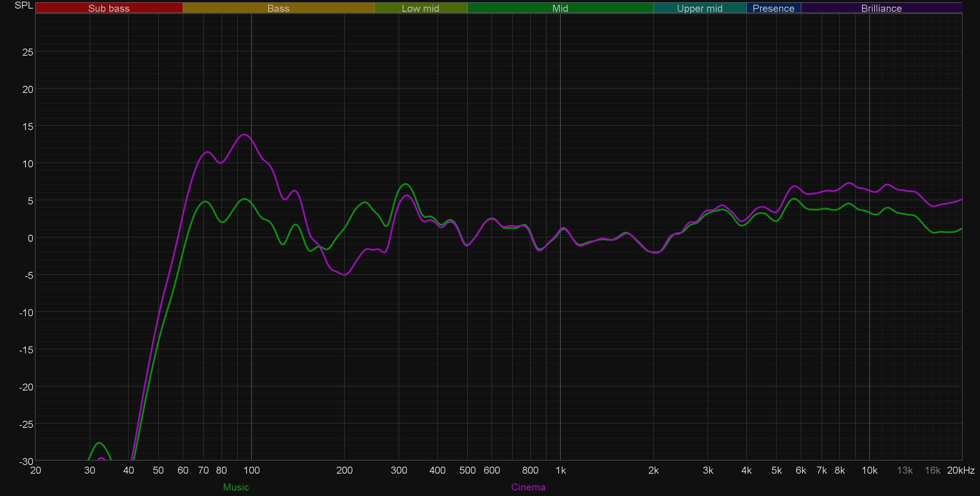Toggle the Music trace legend label
The width and height of the screenshot is (980, 496).
tap(236, 487)
